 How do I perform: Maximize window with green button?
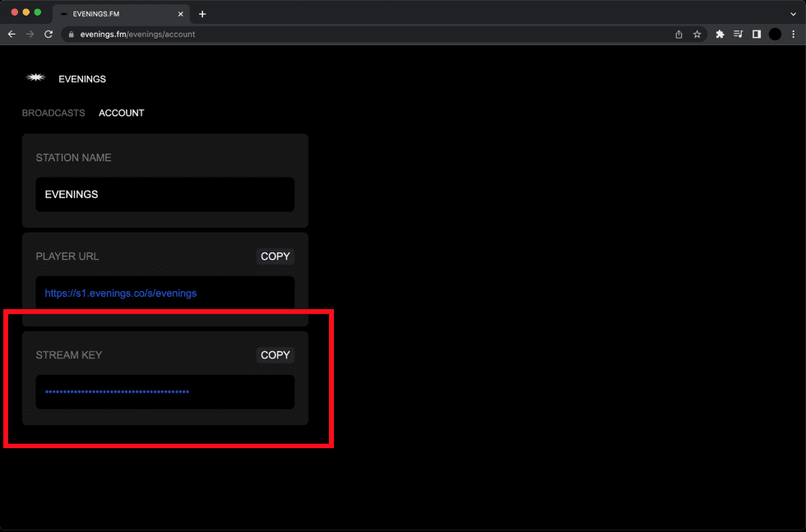coord(38,12)
